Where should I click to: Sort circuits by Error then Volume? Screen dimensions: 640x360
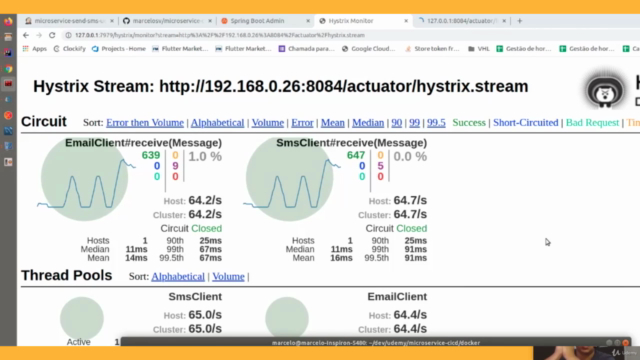[145, 122]
